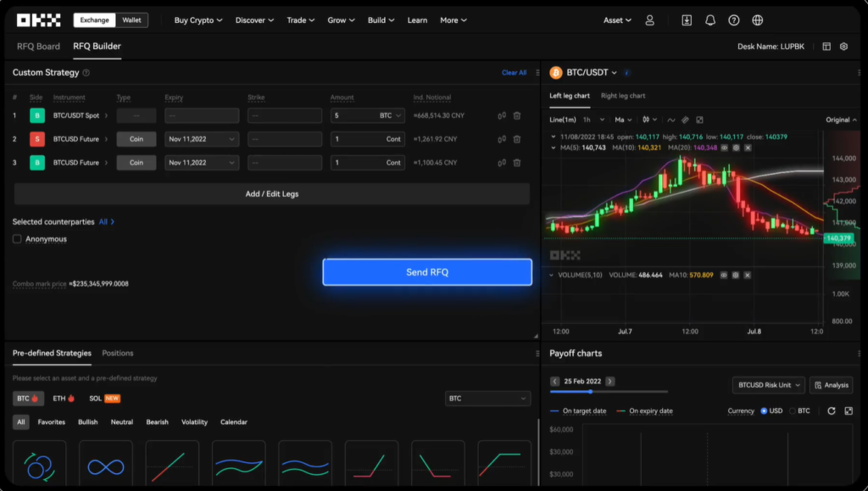Open the desk settings gear icon

point(844,47)
